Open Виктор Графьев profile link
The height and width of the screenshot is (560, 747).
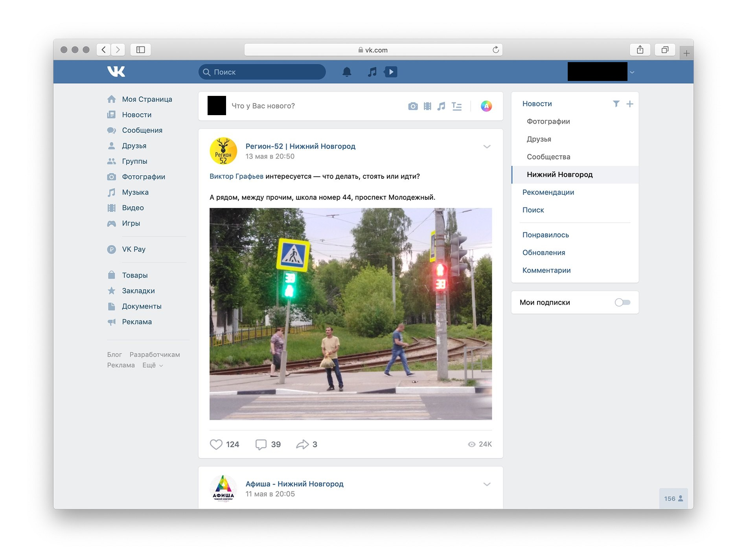click(x=236, y=176)
